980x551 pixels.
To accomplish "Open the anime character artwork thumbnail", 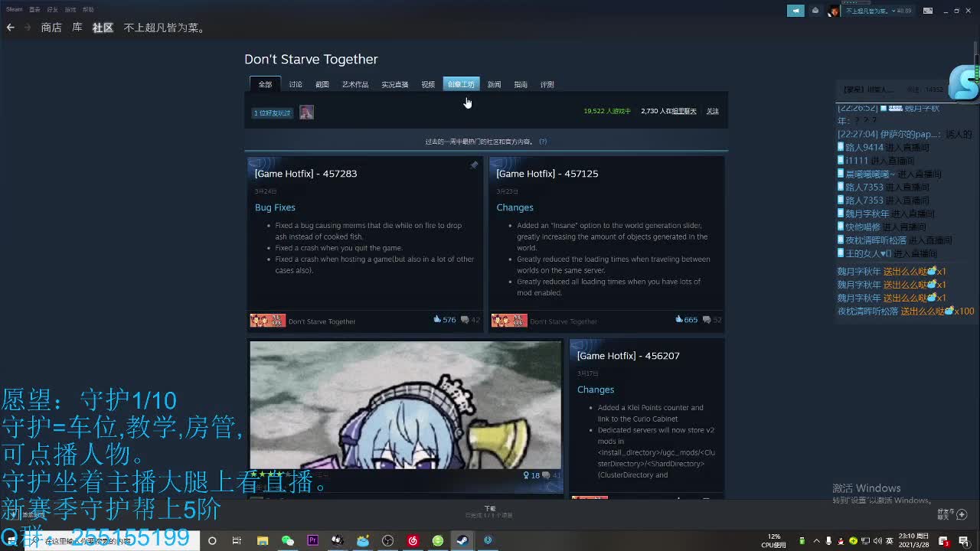I will click(406, 405).
